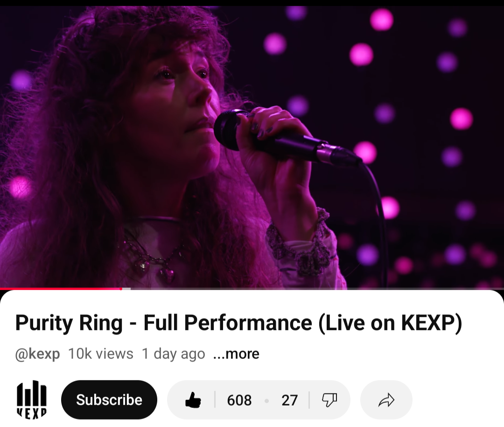Image resolution: width=504 pixels, height=427 pixels.
Task: Click the buffered gray segment of progress bar
Action: (126, 289)
